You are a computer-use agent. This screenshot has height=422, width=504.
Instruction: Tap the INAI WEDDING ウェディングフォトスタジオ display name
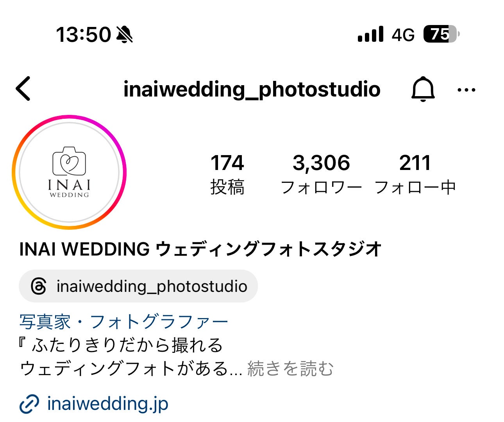(200, 249)
